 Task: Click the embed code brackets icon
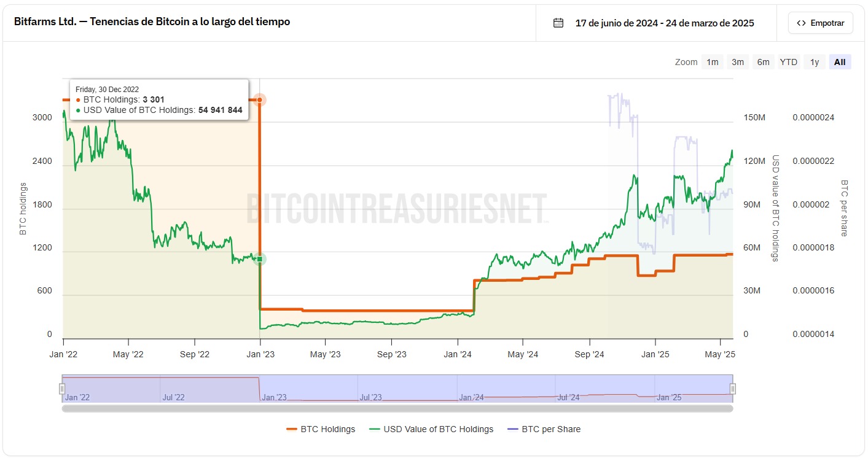[801, 23]
